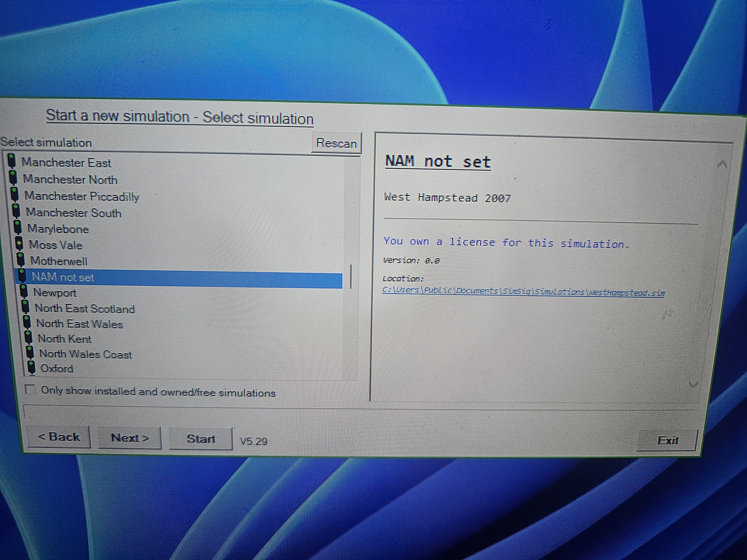Click the Exit button
This screenshot has height=560, width=747.
667,440
